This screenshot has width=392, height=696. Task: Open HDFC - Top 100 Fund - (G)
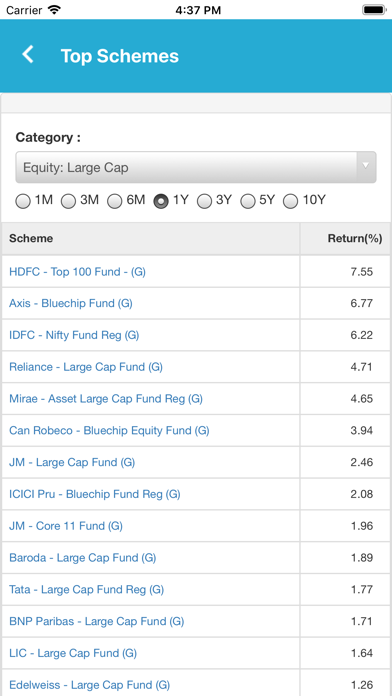pos(77,272)
